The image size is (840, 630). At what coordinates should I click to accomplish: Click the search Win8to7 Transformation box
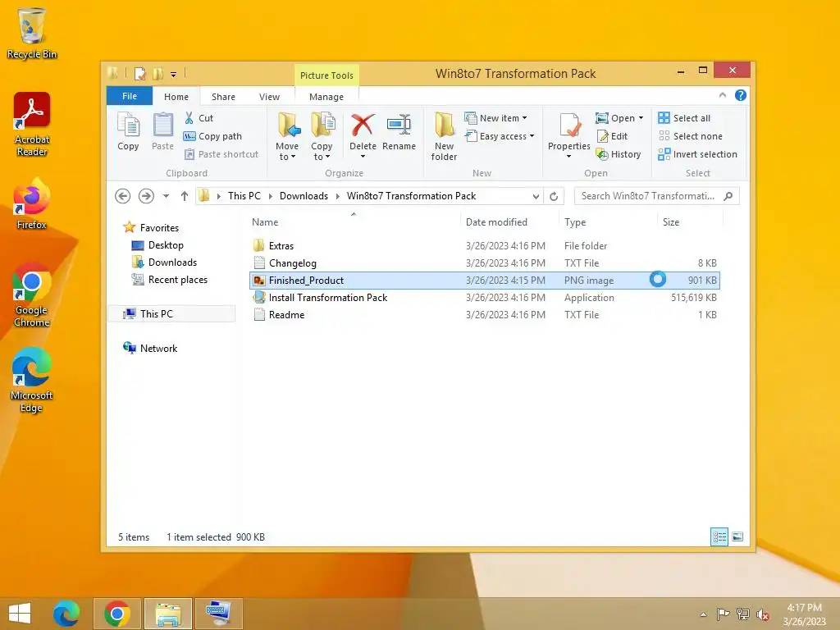click(x=648, y=196)
